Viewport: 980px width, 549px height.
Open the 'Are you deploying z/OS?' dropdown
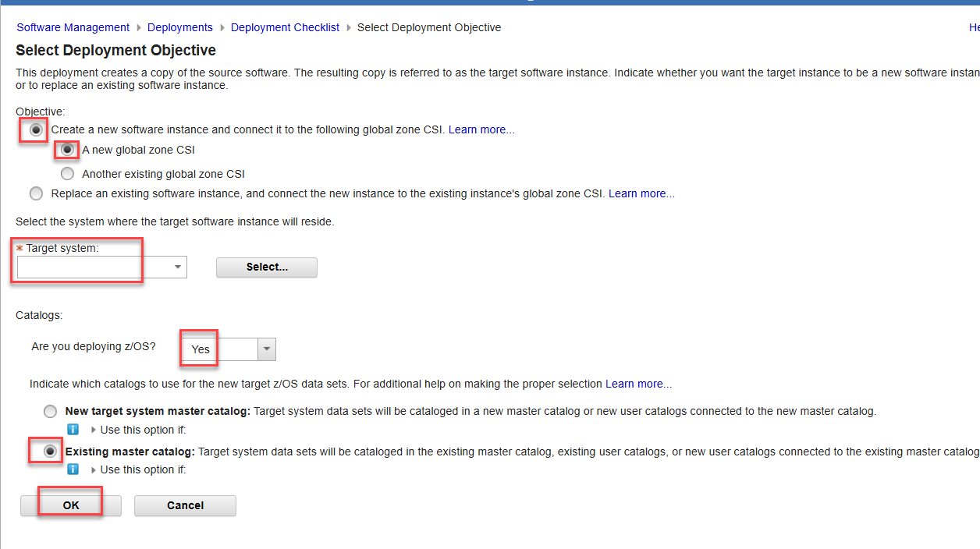pyautogui.click(x=267, y=349)
